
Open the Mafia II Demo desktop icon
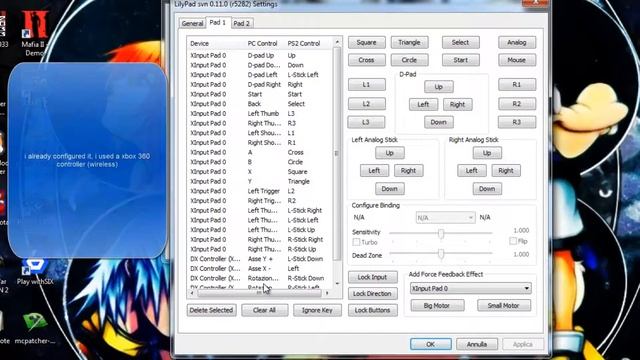coord(34,33)
